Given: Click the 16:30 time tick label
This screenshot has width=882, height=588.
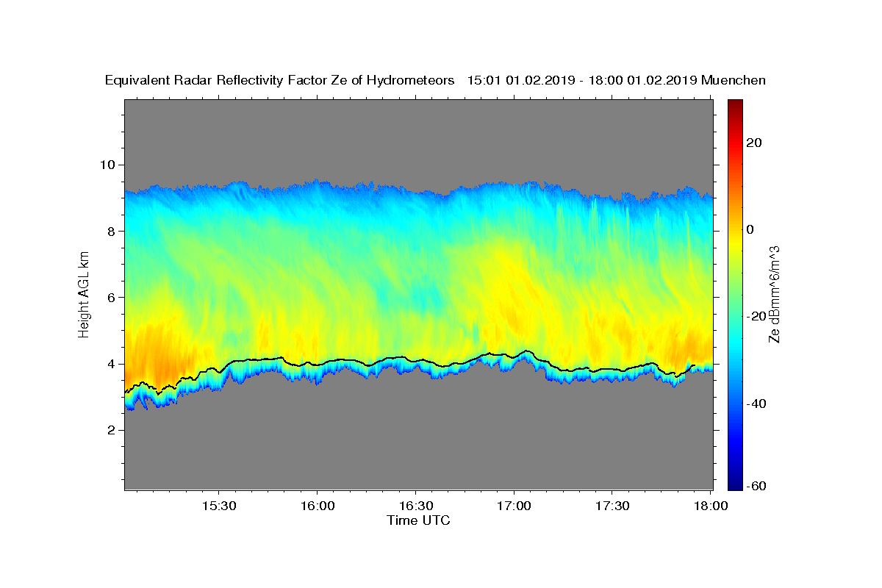Looking at the screenshot, I should pyautogui.click(x=415, y=506).
